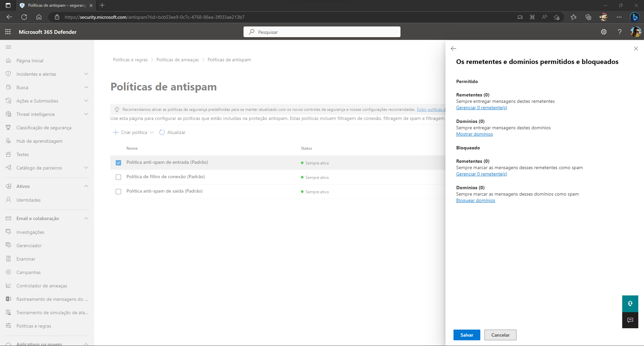Open a new browser tab with plus
The height and width of the screenshot is (346, 644).
tap(102, 5)
